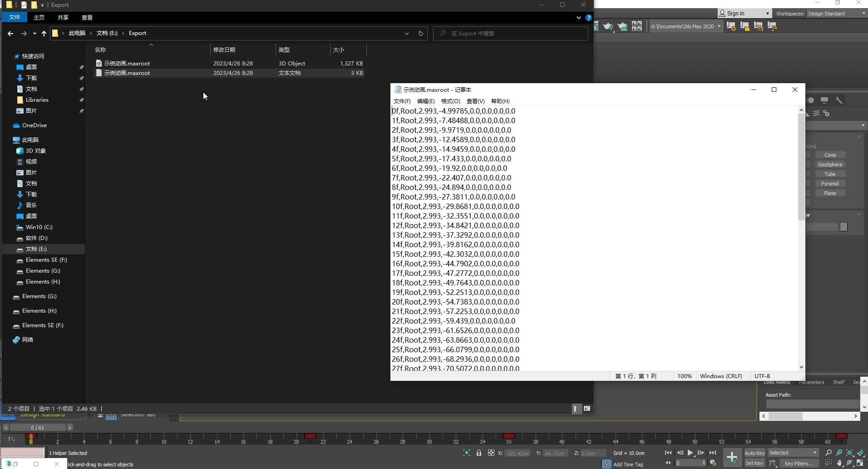
Task: Refresh the Export folder
Action: click(421, 33)
